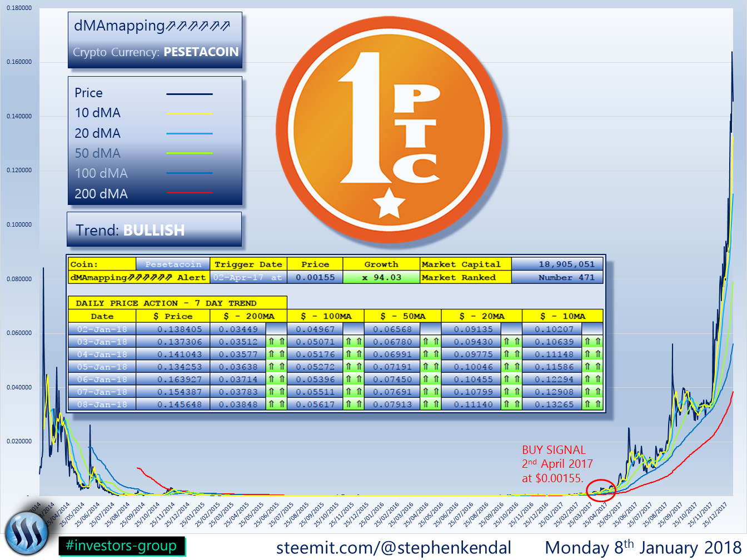747x560 pixels.
Task: Click up arrows beside 200MA 0.03512
Action: pyautogui.click(x=276, y=342)
